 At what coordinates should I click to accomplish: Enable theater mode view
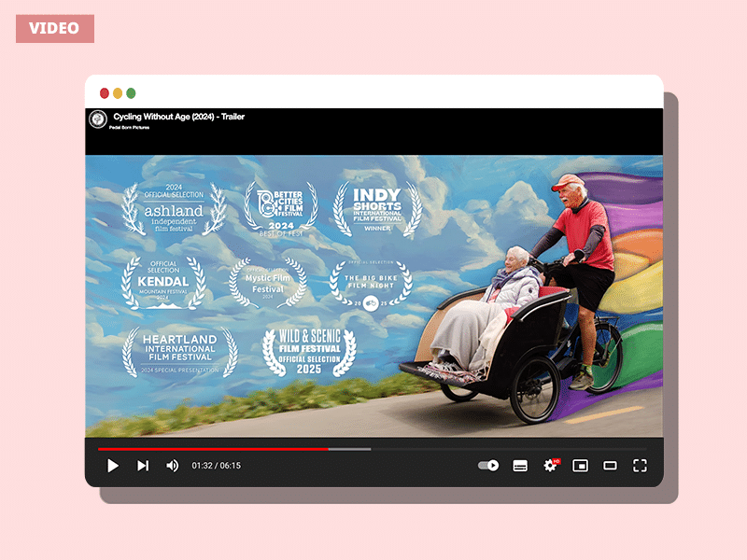[610, 465]
